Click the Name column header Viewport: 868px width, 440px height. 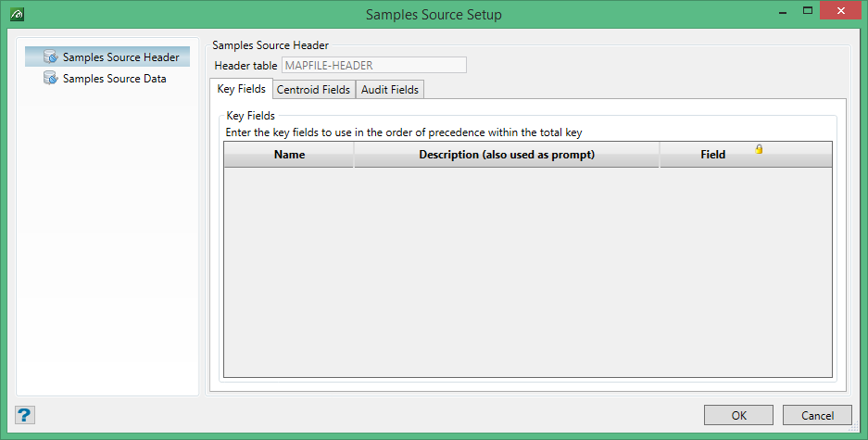tap(289, 155)
